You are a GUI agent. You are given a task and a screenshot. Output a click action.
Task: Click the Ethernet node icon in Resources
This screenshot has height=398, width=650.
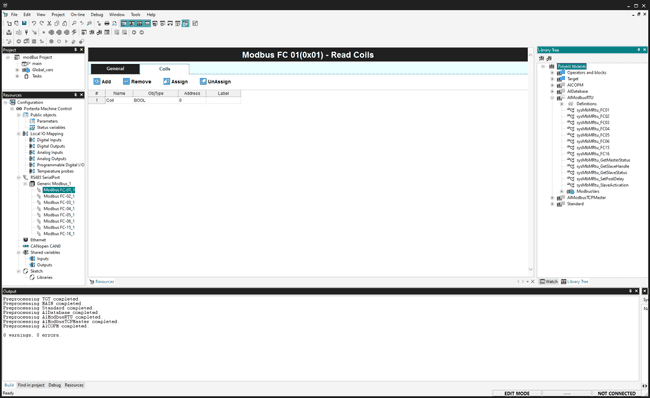[x=26, y=240]
